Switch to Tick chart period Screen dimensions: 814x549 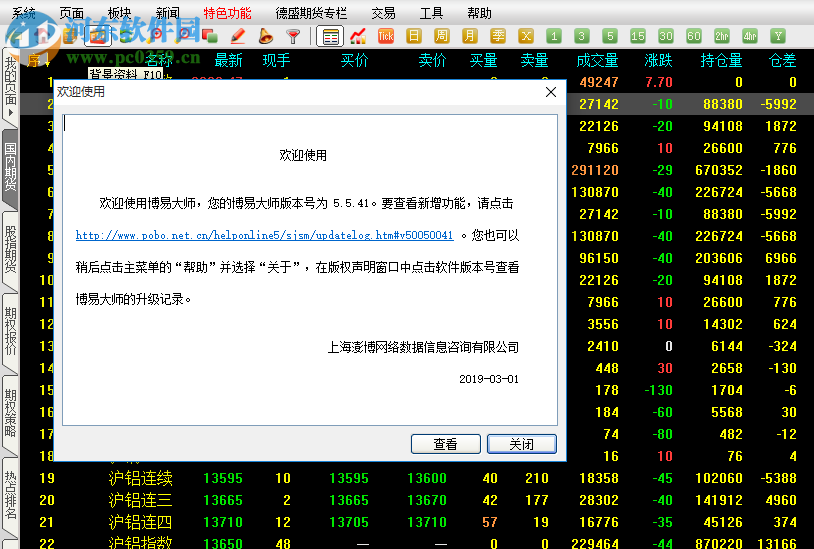(386, 36)
